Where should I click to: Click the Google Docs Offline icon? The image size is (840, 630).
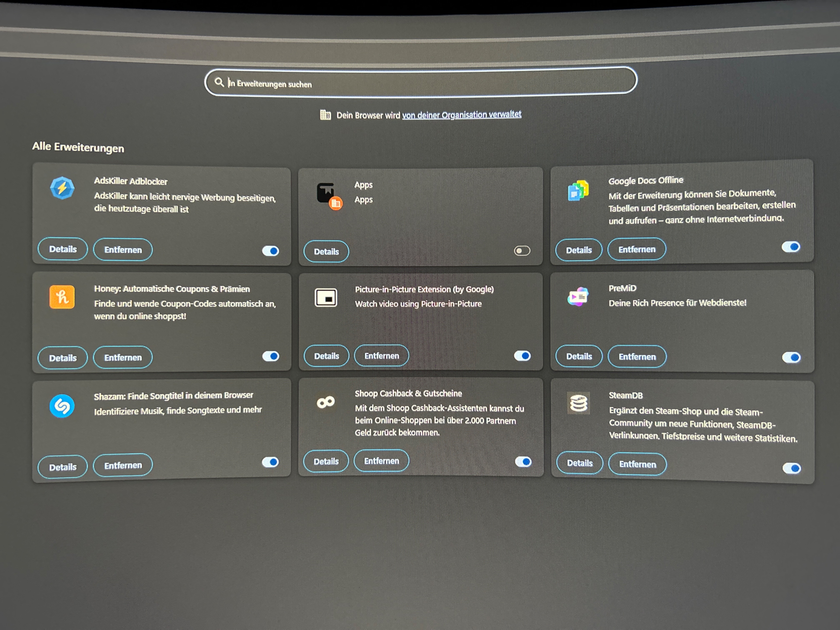tap(578, 191)
